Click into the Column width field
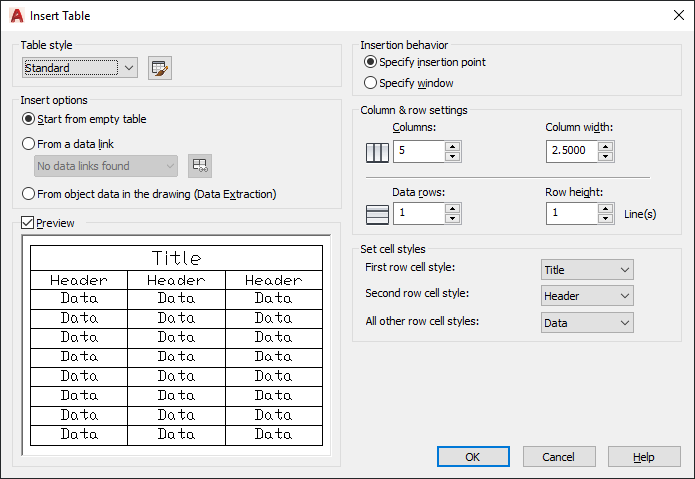The image size is (695, 479). pos(571,152)
